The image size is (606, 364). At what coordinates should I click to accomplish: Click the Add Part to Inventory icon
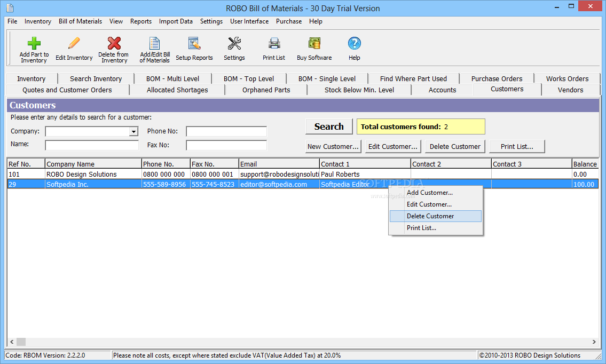tap(34, 43)
